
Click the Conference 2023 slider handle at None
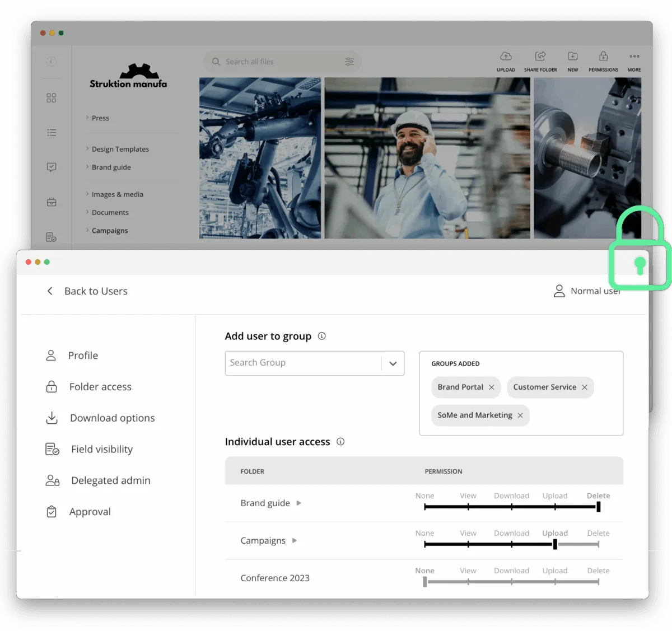425,582
